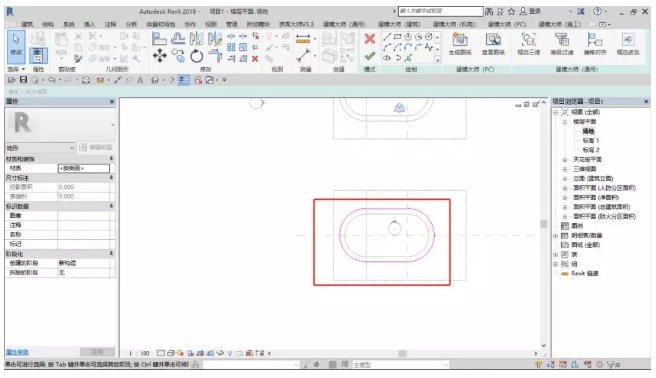Open the 建模大师 (PC) ribbon tab
Viewport: 656px width, 378px height.
pyautogui.click(x=507, y=24)
